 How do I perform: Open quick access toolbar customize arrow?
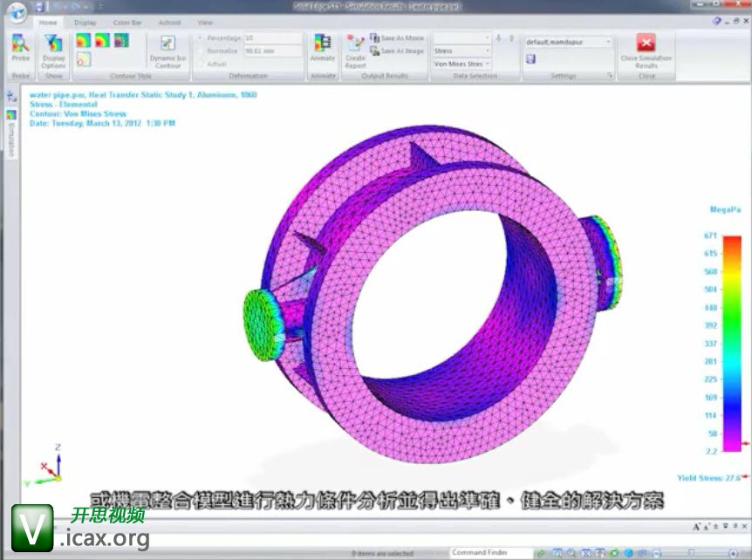tap(100, 7)
